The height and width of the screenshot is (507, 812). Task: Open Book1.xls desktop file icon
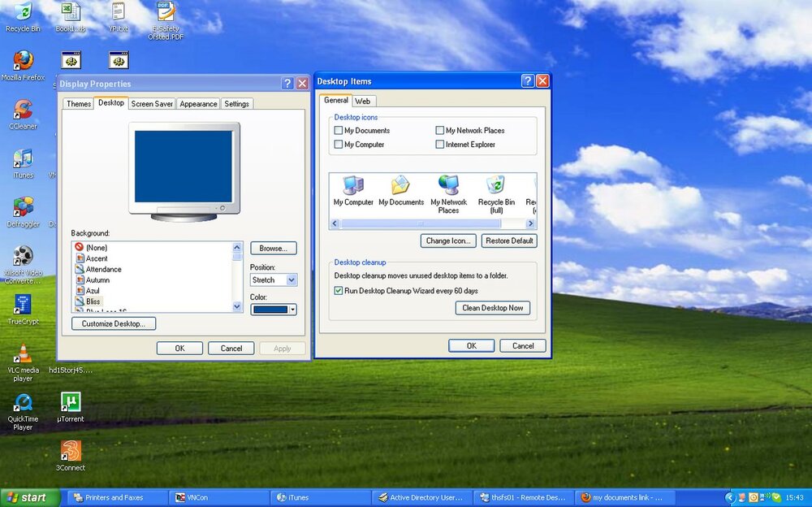click(x=71, y=17)
